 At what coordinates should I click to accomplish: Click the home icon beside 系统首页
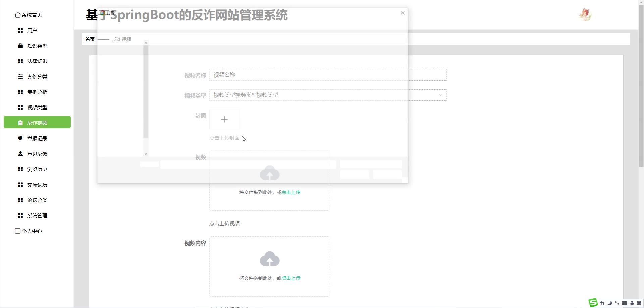(x=18, y=15)
